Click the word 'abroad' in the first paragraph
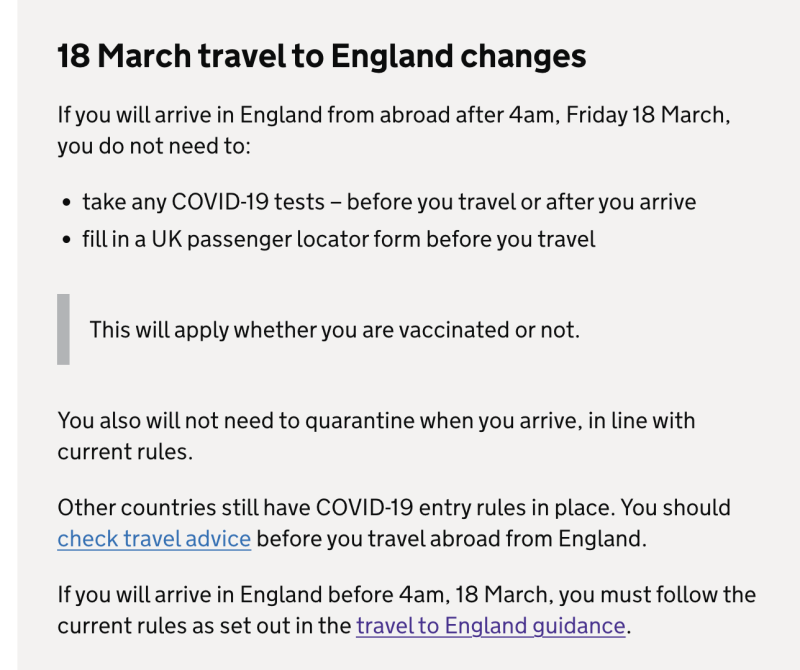 click(415, 115)
